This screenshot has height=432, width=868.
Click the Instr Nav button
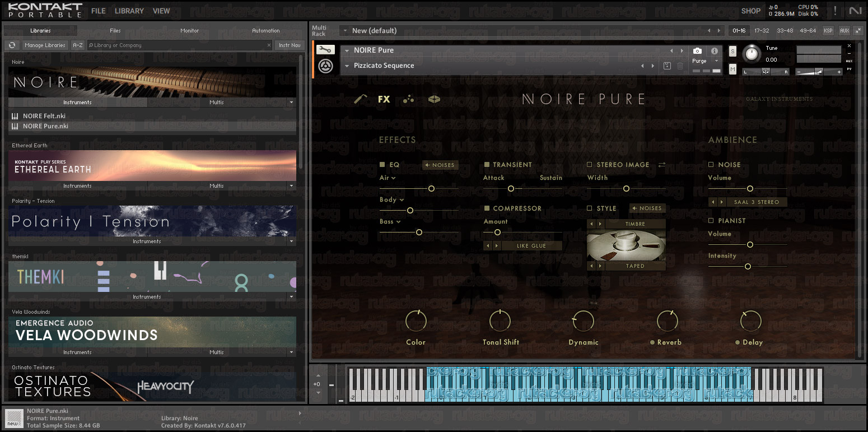(x=290, y=45)
